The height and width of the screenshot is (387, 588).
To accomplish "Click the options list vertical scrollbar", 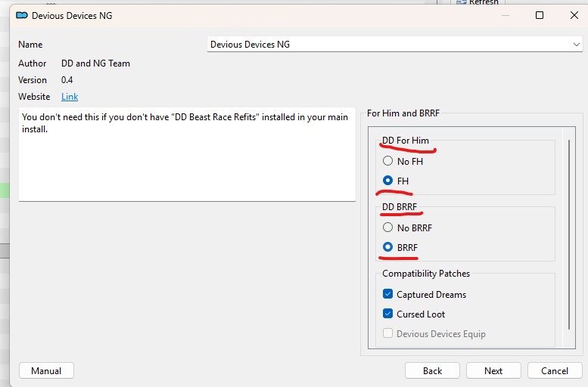I will [569, 234].
